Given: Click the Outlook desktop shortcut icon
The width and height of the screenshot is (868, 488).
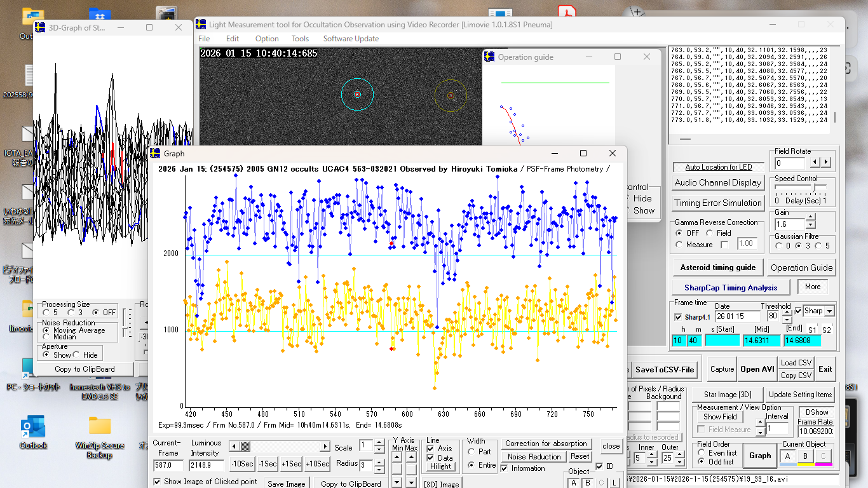Looking at the screenshot, I should (x=32, y=427).
